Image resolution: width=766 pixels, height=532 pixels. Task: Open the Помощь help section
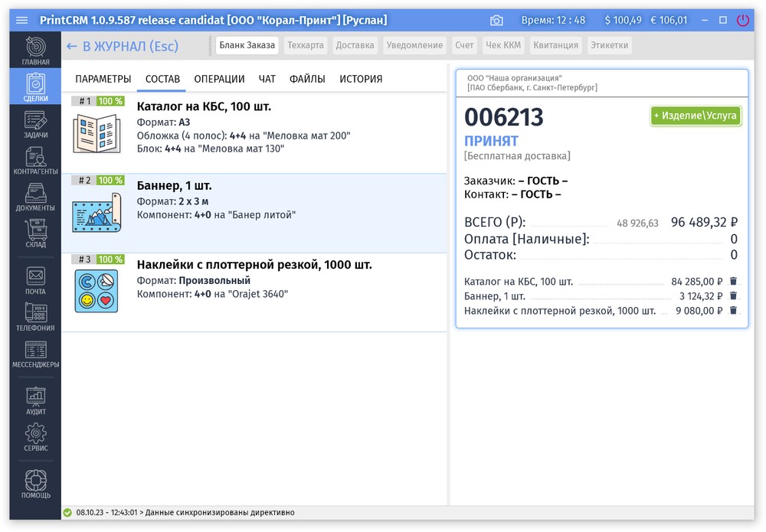(x=36, y=485)
